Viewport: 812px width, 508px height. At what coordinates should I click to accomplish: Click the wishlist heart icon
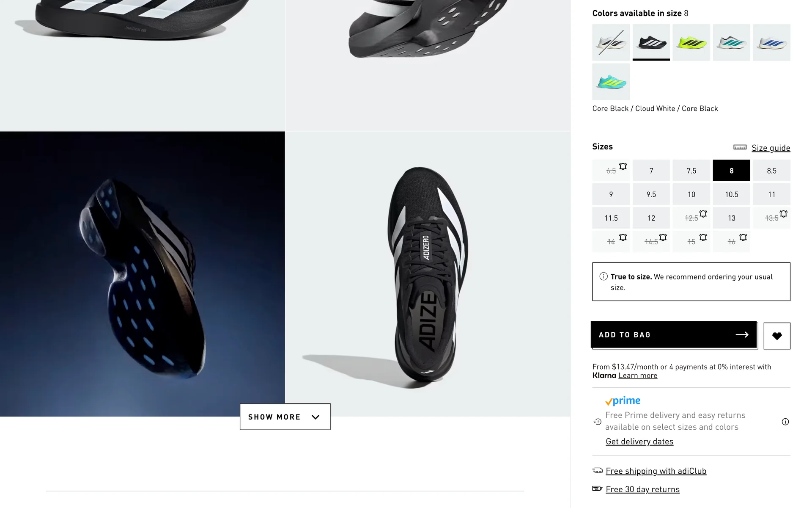coord(776,336)
